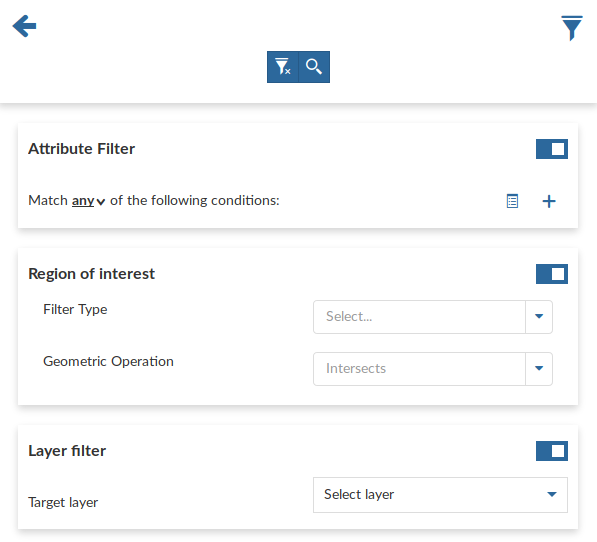Click the Attribute Filter panel heading
This screenshot has width=597, height=542.
click(81, 149)
